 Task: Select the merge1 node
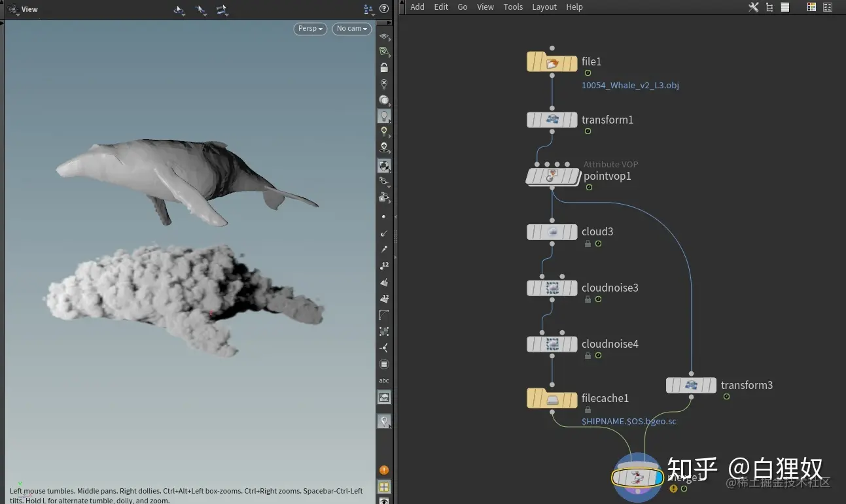[637, 477]
